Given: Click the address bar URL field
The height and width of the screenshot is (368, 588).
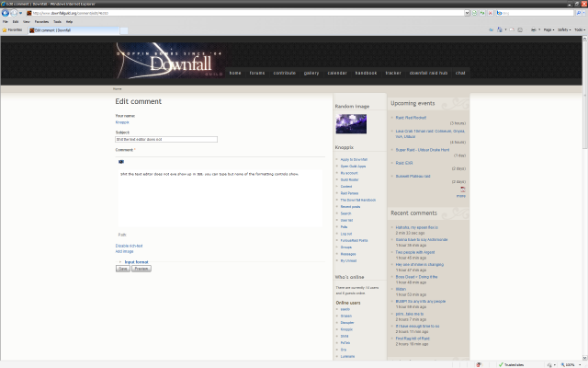Looking at the screenshot, I should coord(247,13).
